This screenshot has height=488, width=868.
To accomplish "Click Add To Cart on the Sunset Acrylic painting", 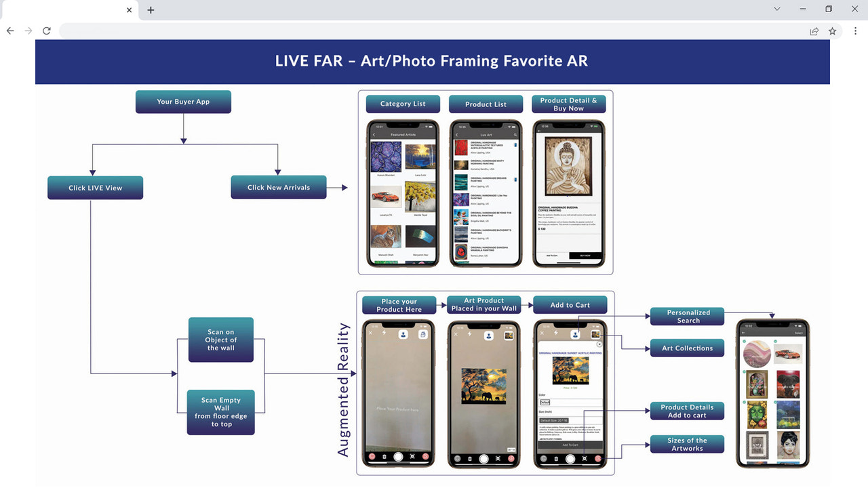I will coord(570,444).
